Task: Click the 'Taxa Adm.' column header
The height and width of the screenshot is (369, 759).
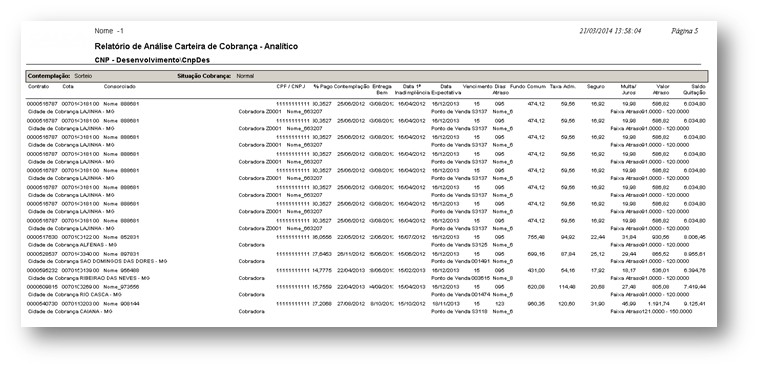Action: pos(562,87)
